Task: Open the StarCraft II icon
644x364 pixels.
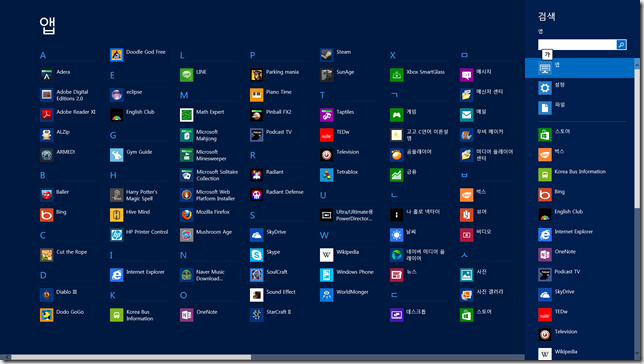Action: (257, 315)
